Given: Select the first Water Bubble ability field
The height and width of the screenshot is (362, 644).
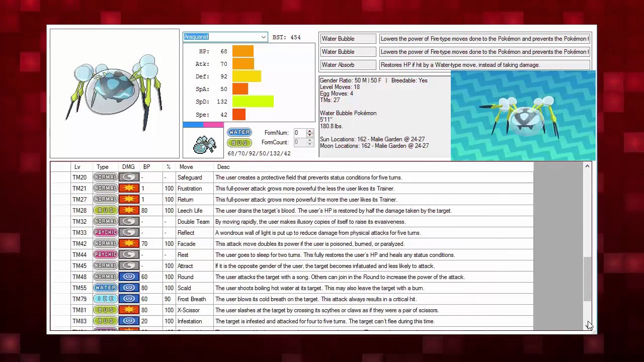Looking at the screenshot, I should pos(348,39).
